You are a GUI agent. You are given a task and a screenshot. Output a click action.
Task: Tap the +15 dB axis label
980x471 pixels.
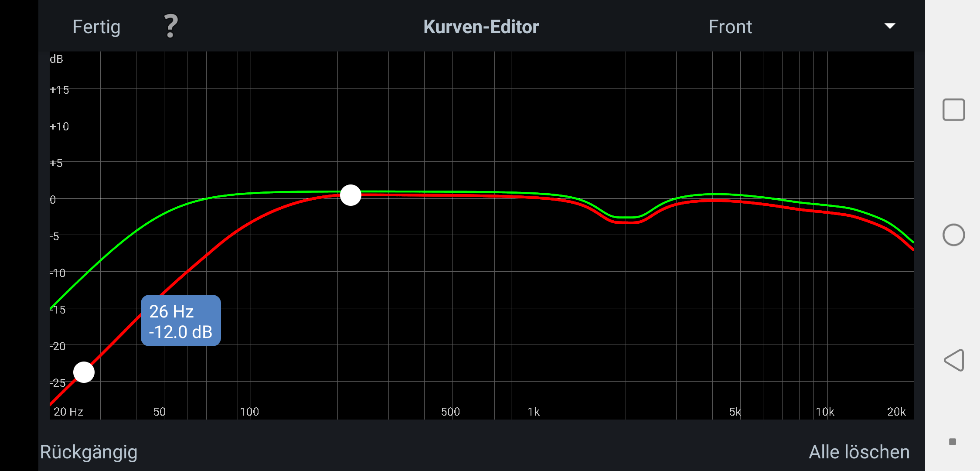59,90
